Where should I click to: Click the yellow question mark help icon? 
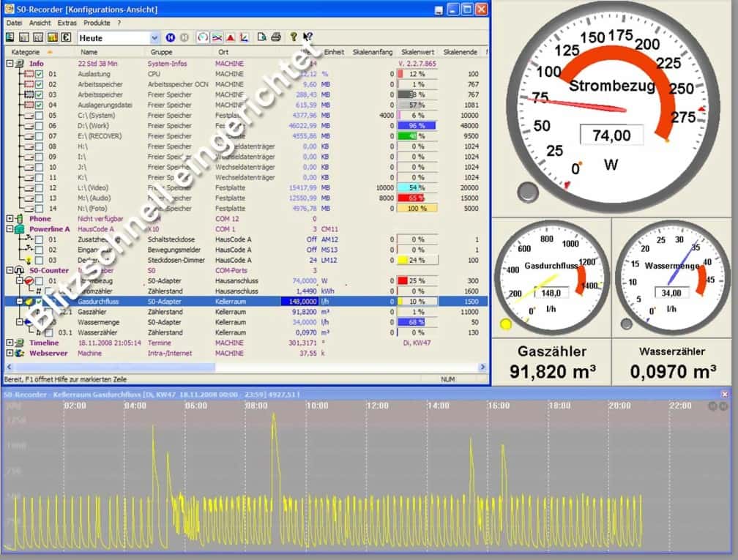pyautogui.click(x=294, y=37)
